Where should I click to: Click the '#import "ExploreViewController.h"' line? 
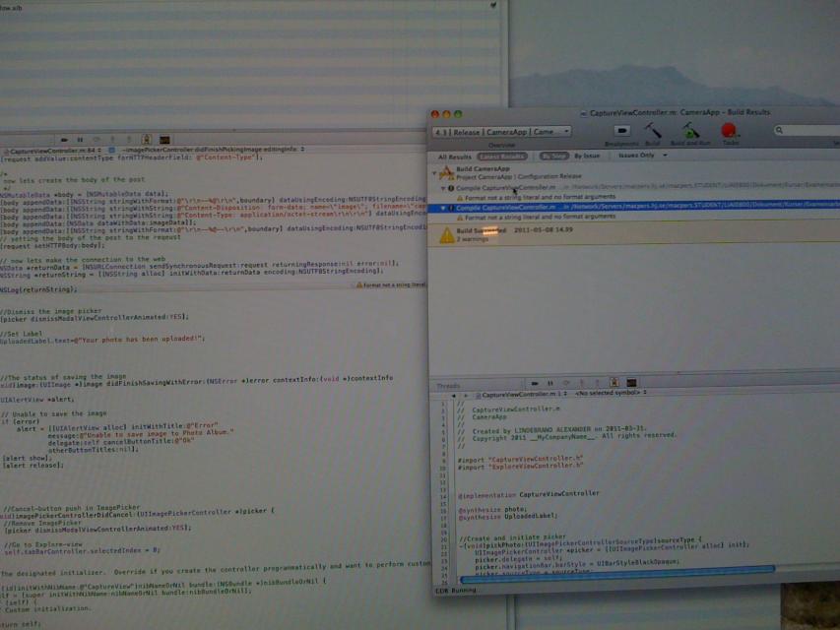point(520,466)
